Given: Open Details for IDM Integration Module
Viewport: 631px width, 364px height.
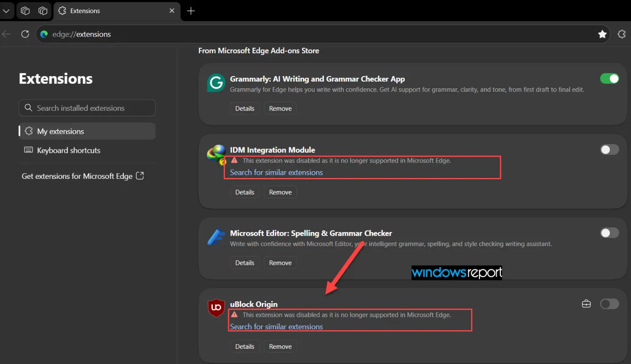Looking at the screenshot, I should pos(245,192).
